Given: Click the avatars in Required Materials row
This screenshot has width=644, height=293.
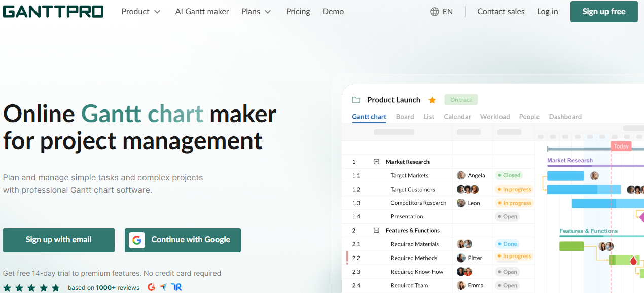Looking at the screenshot, I should pyautogui.click(x=464, y=244).
